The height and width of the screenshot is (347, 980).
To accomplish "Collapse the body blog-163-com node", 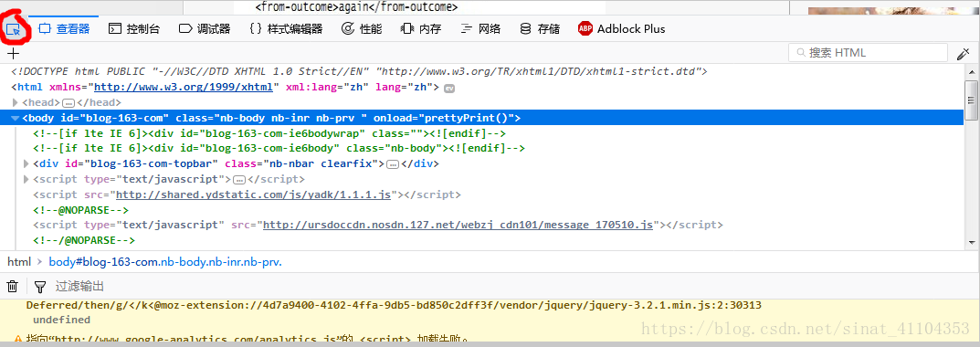I will (x=16, y=118).
